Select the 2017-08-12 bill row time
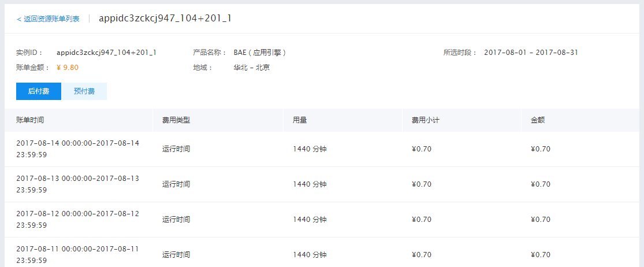 coord(77,220)
